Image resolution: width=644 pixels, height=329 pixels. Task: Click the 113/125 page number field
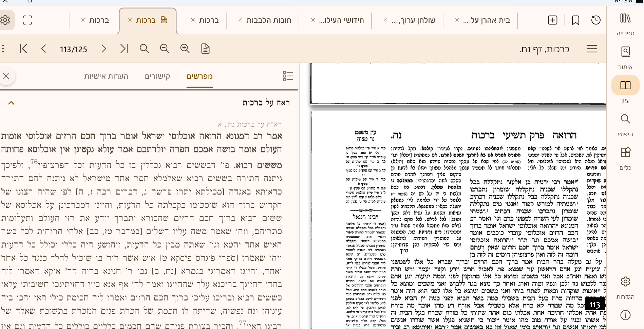click(x=74, y=50)
